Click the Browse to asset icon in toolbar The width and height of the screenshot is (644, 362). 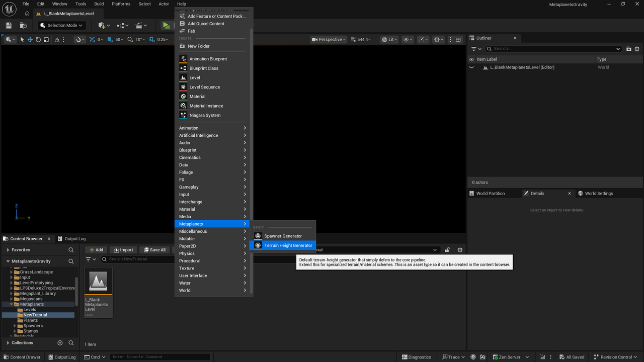[23, 25]
